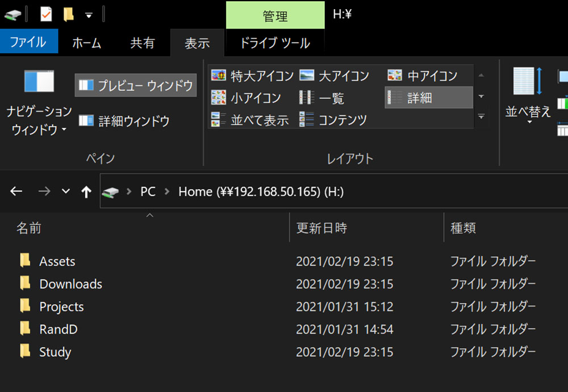Toggle the 詳細ウィンドウ pane
Viewport: 568px width, 392px height.
point(124,120)
